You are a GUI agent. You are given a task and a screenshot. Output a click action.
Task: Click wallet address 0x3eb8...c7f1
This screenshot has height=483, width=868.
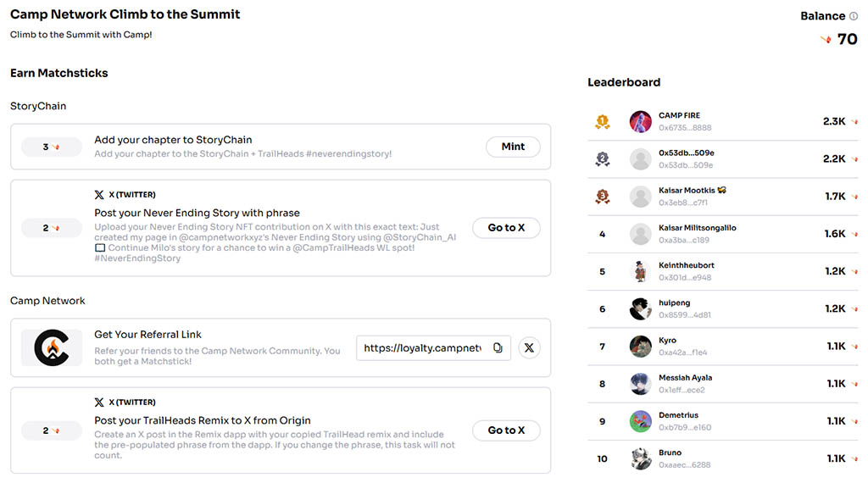[x=683, y=203]
